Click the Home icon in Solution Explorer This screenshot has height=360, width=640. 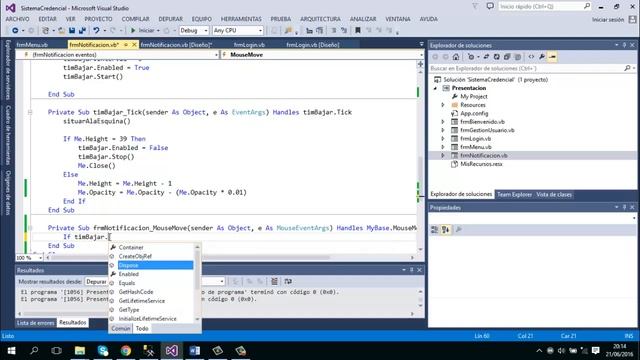tap(456, 57)
